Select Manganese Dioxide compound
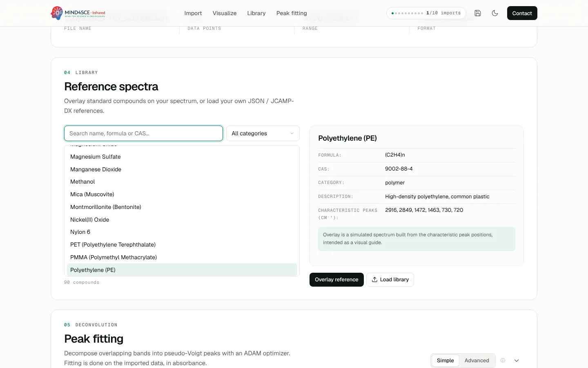This screenshot has width=588, height=368. pyautogui.click(x=182, y=169)
